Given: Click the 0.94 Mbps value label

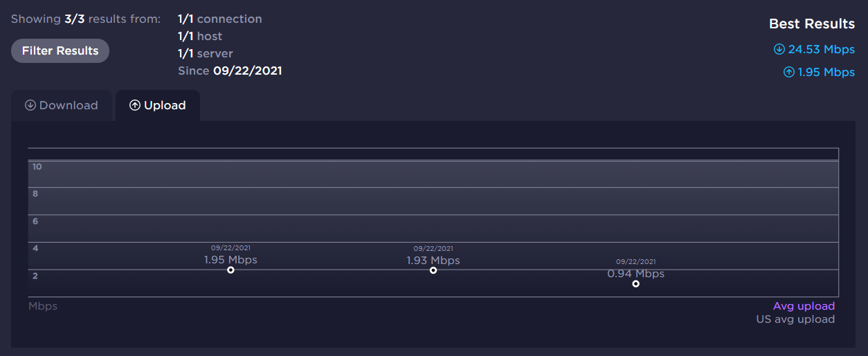Looking at the screenshot, I should click(635, 274).
